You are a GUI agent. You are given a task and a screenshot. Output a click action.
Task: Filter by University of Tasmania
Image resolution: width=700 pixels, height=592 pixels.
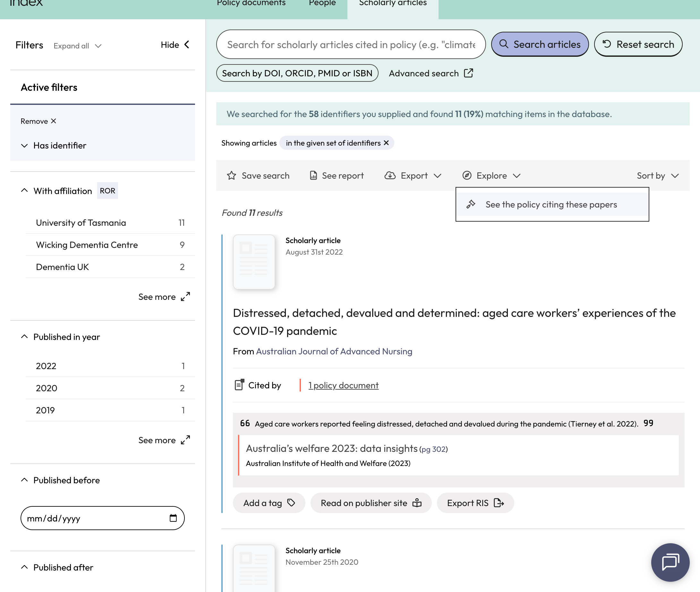pos(110,223)
